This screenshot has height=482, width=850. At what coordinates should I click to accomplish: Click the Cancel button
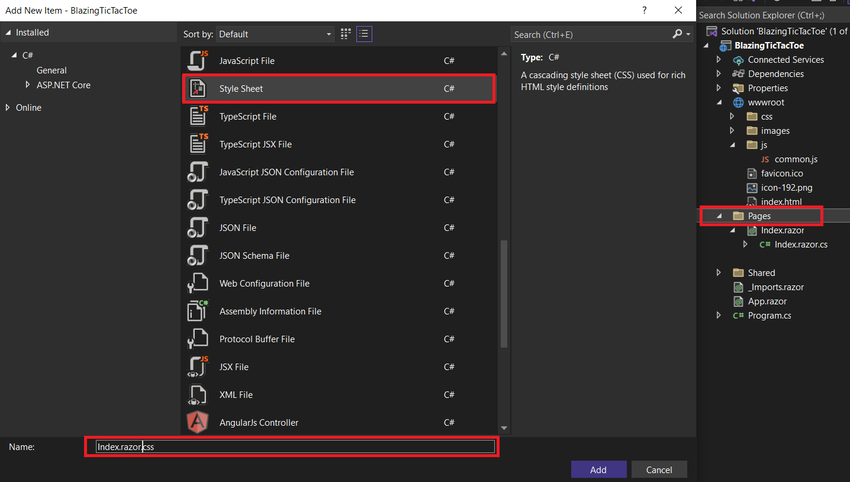(x=659, y=470)
